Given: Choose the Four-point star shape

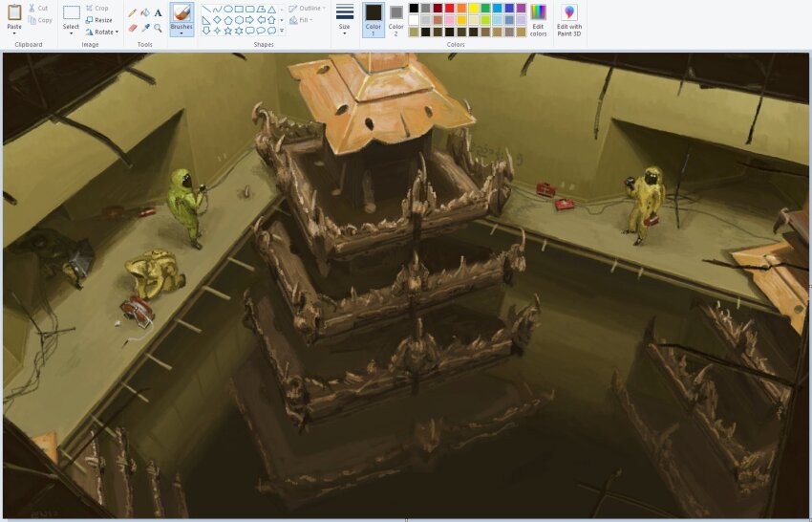Looking at the screenshot, I should click(217, 31).
